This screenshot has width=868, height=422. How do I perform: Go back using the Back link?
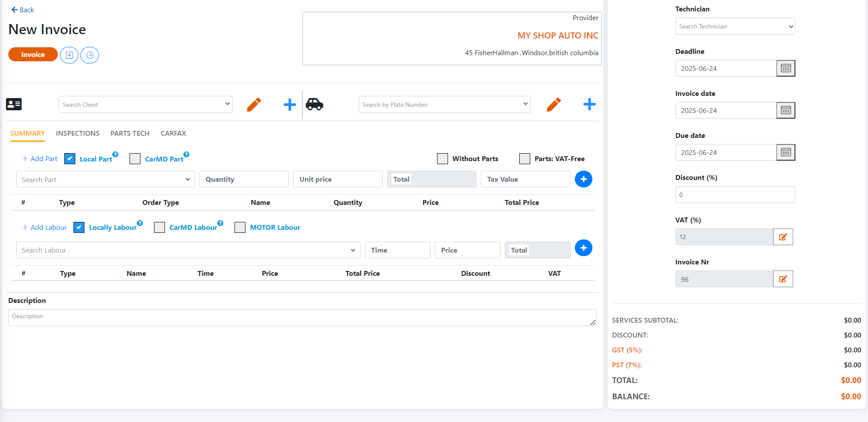pyautogui.click(x=23, y=10)
